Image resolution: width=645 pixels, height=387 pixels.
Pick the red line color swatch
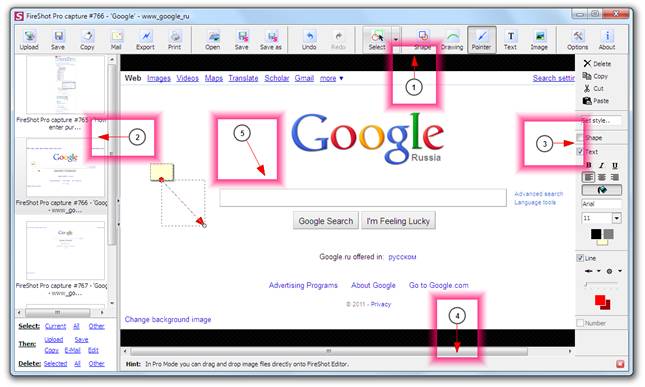pos(601,300)
